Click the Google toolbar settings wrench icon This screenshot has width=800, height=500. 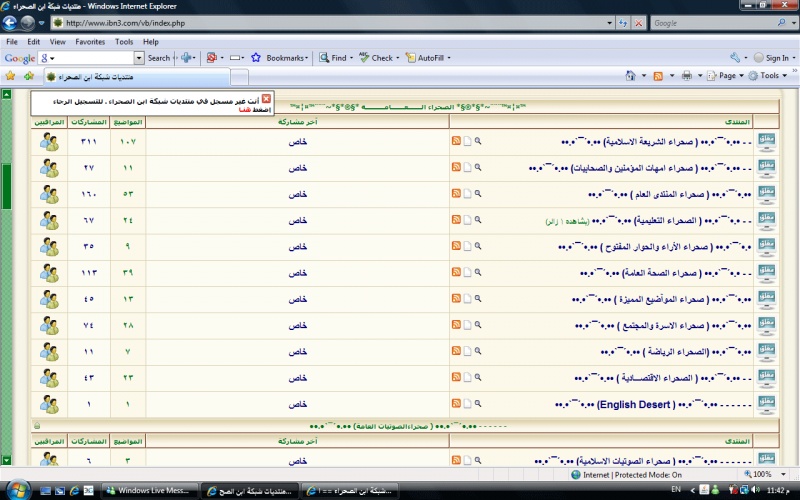[x=735, y=58]
